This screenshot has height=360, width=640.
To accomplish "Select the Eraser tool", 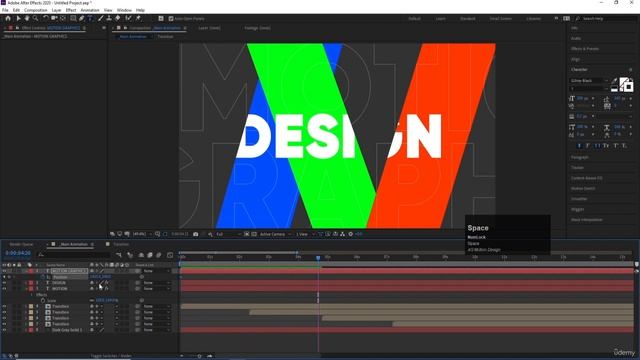I will pos(118,18).
